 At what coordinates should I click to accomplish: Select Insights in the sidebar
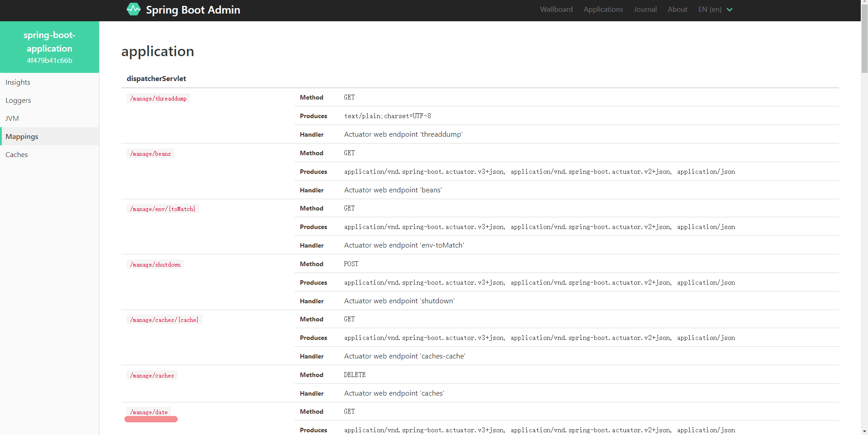point(18,82)
